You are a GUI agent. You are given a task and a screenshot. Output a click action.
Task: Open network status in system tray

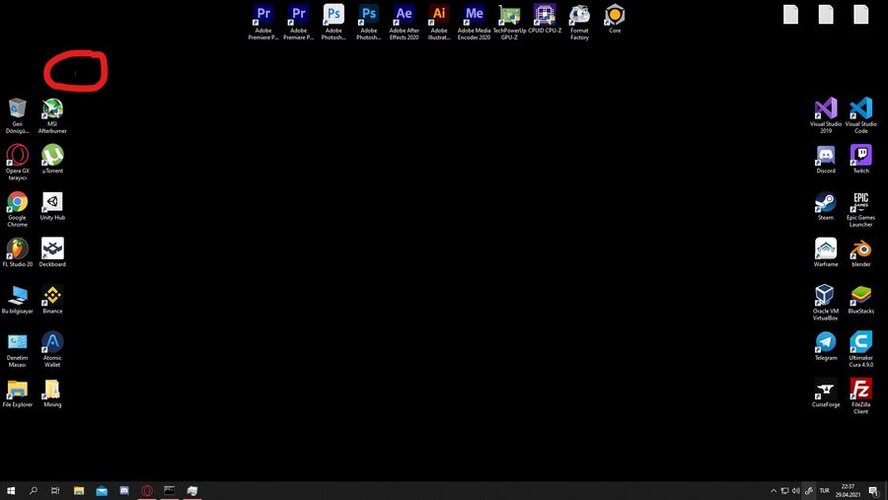pos(785,491)
